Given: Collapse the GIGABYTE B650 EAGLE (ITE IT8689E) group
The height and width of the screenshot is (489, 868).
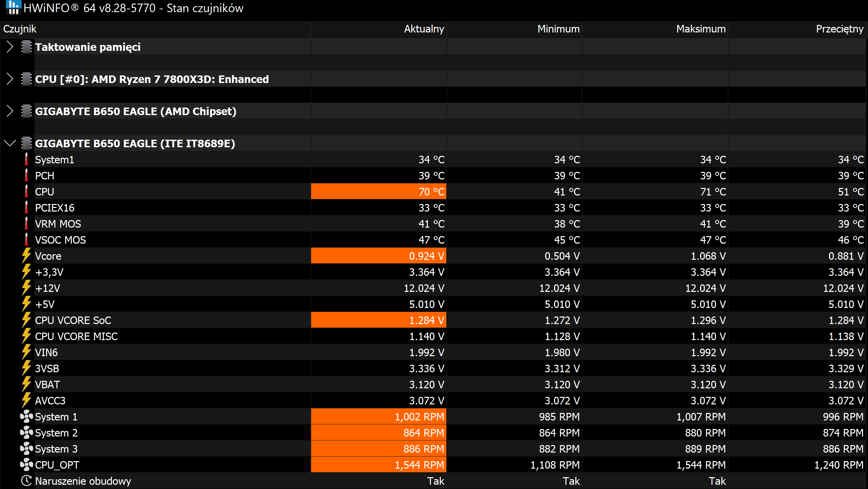Looking at the screenshot, I should pyautogui.click(x=10, y=143).
